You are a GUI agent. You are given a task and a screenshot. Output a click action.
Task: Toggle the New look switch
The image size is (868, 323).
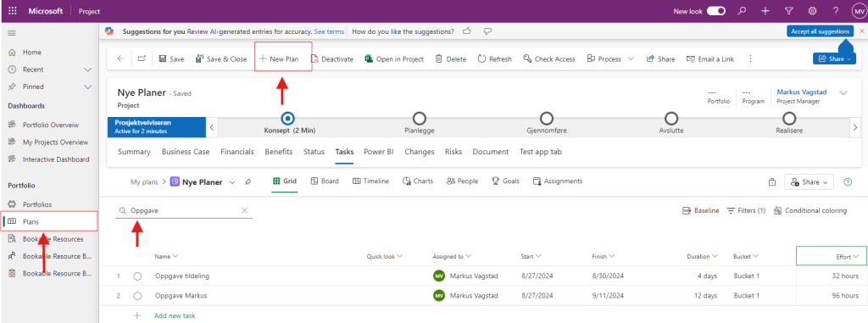[715, 10]
